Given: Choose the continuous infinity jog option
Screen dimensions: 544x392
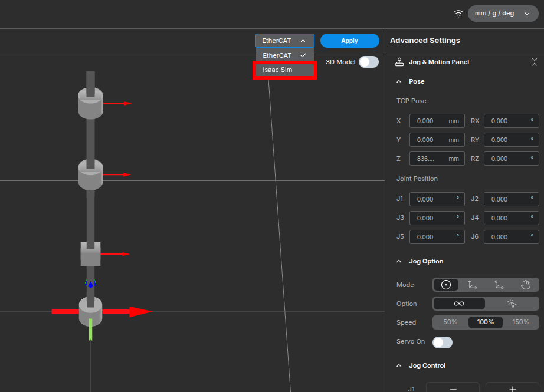Looking at the screenshot, I should click(459, 304).
